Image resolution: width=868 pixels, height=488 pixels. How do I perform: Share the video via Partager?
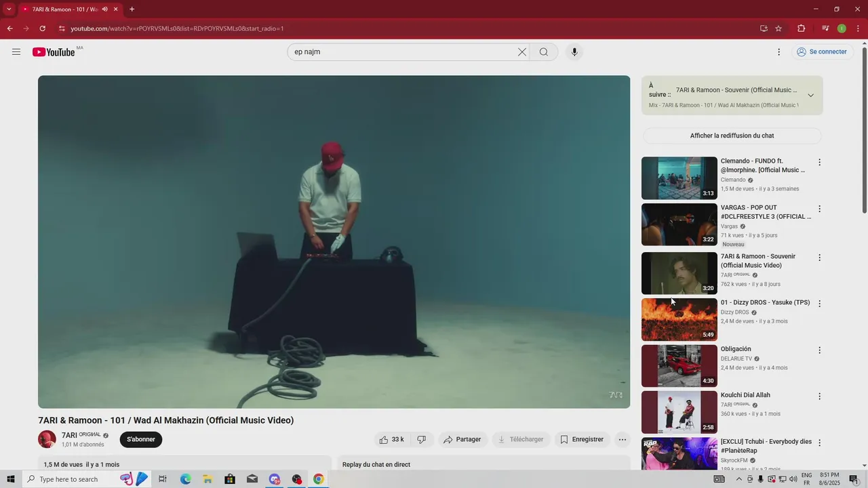[462, 440]
